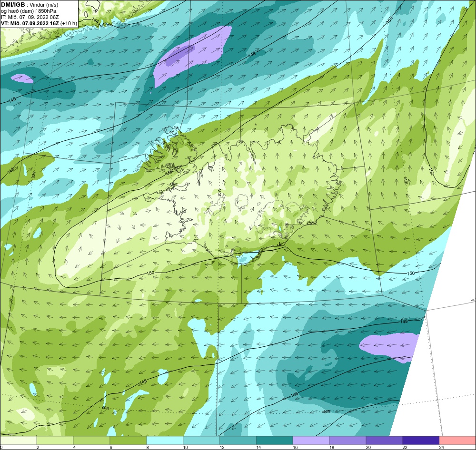
Task: Click the '146' contour label at the left edge
Action: pos(12,99)
